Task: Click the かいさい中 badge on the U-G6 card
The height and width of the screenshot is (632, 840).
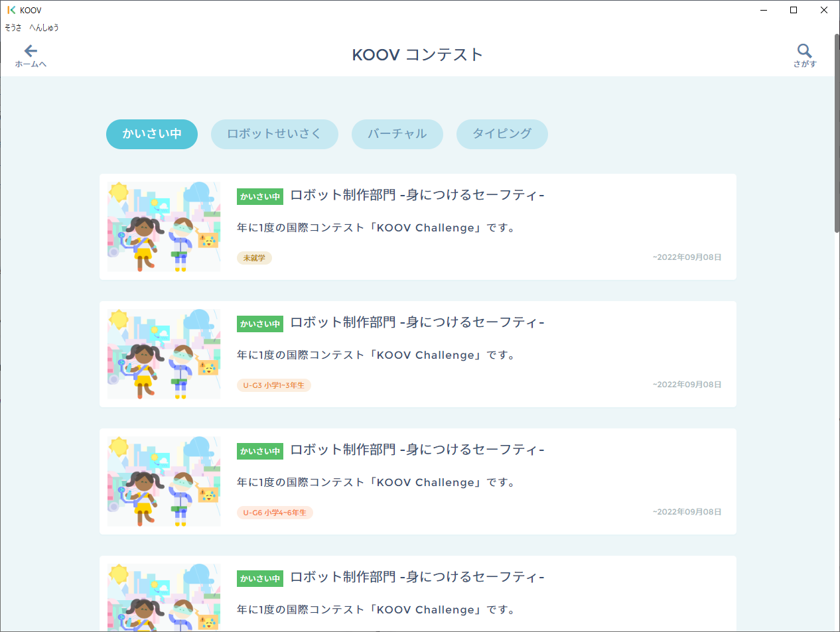Action: [260, 451]
